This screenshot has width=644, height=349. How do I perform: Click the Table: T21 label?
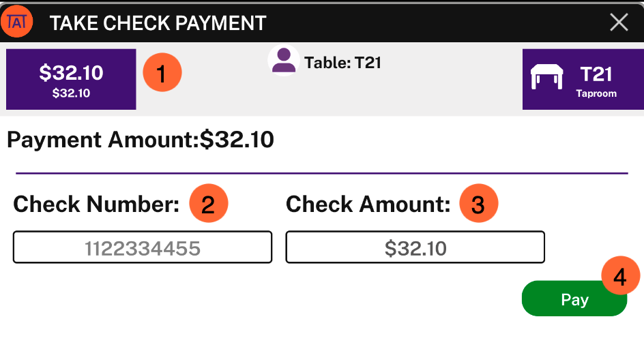tap(342, 63)
